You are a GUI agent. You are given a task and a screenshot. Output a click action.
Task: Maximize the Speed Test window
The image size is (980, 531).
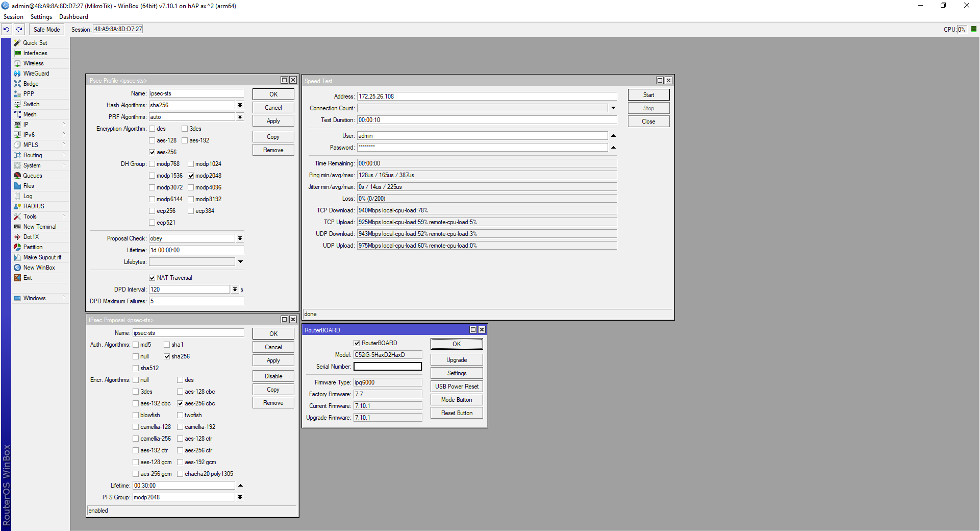point(660,81)
